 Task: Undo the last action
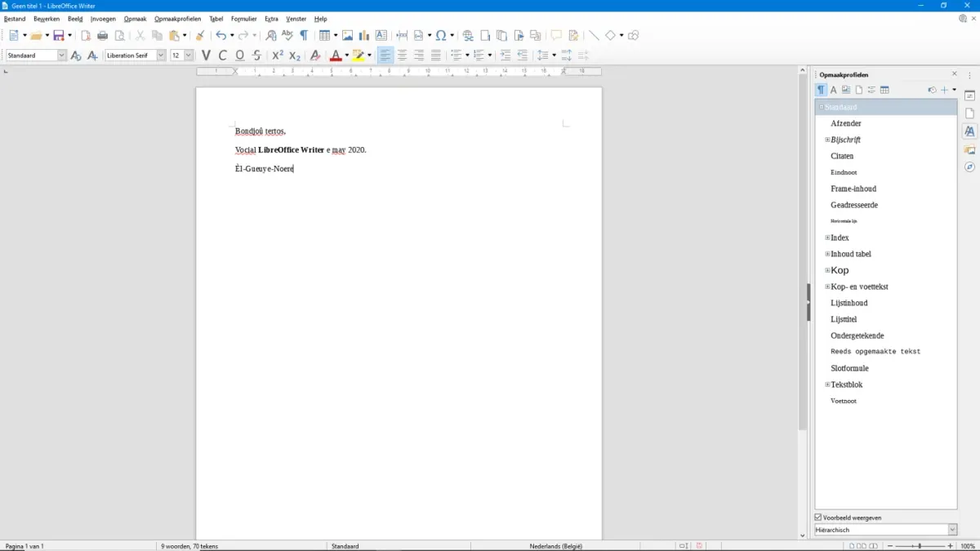coord(220,35)
